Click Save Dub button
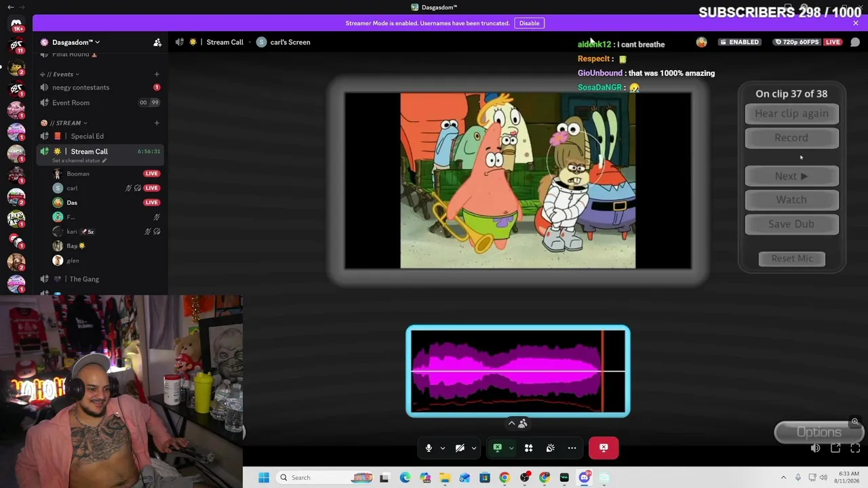868x488 pixels. pyautogui.click(x=791, y=224)
